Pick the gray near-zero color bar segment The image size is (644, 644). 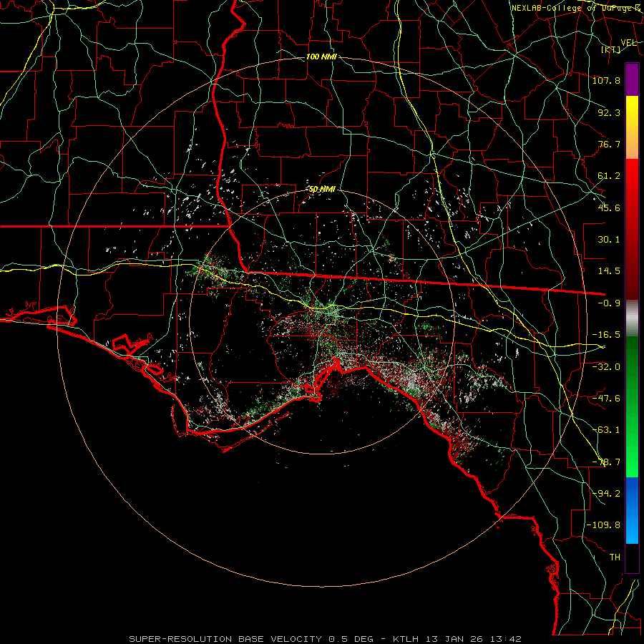coord(632,318)
